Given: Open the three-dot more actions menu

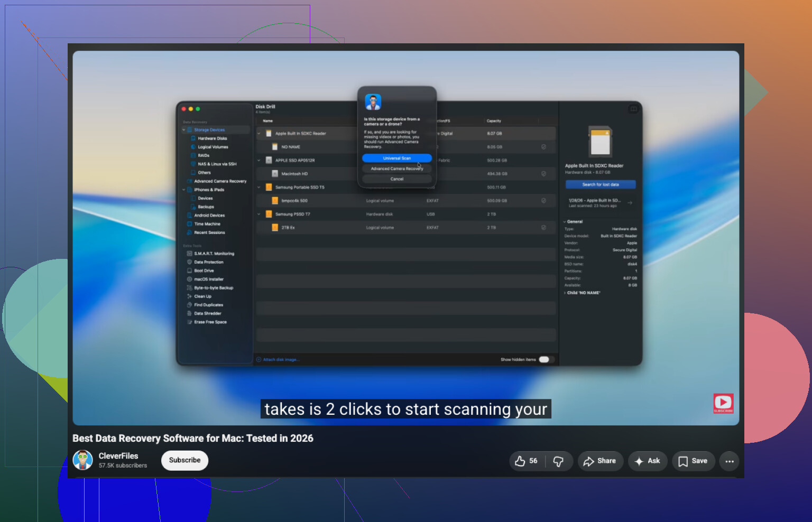Looking at the screenshot, I should point(730,461).
